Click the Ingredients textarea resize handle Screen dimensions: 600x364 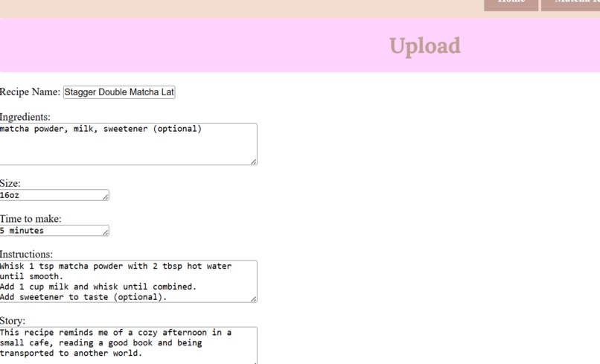pyautogui.click(x=254, y=162)
